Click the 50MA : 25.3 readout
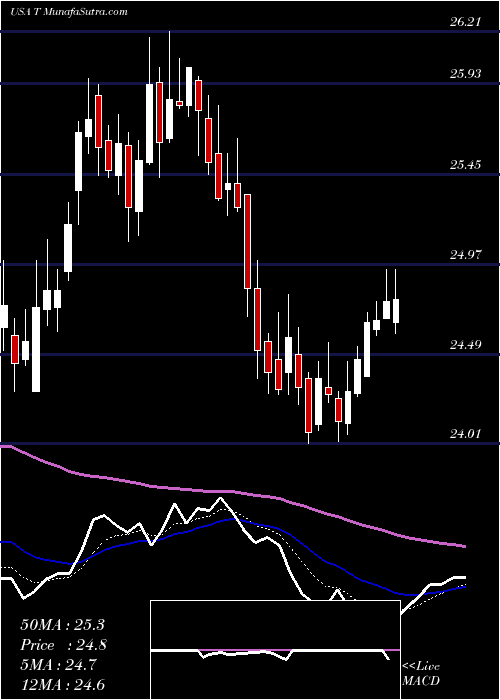This screenshot has width=500, height=700. click(62, 625)
